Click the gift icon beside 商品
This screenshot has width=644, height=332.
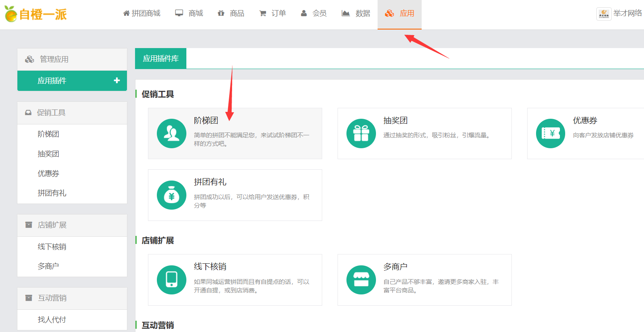tap(221, 13)
